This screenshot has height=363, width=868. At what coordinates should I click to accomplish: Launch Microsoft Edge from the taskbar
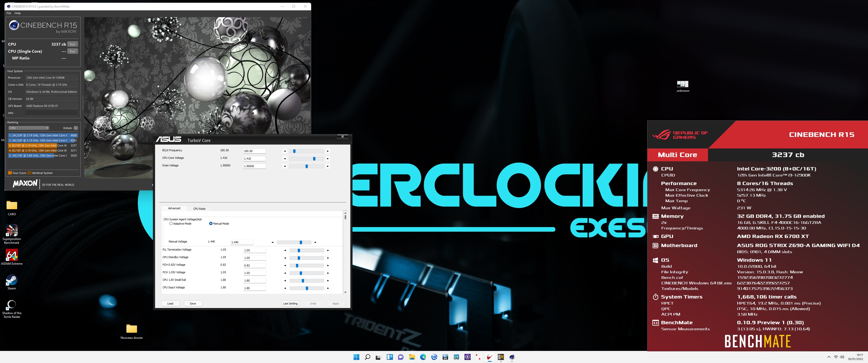point(423,357)
